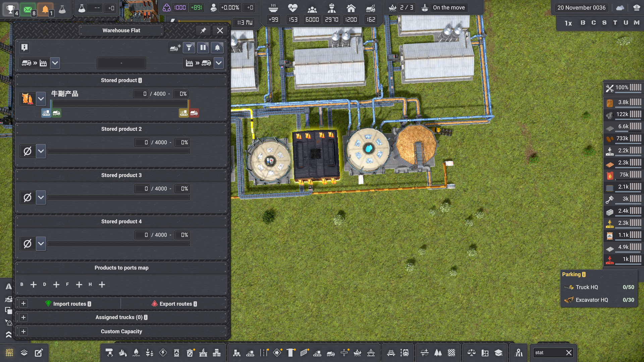Set game speed to 1x
The height and width of the screenshot is (362, 644).
(x=568, y=23)
